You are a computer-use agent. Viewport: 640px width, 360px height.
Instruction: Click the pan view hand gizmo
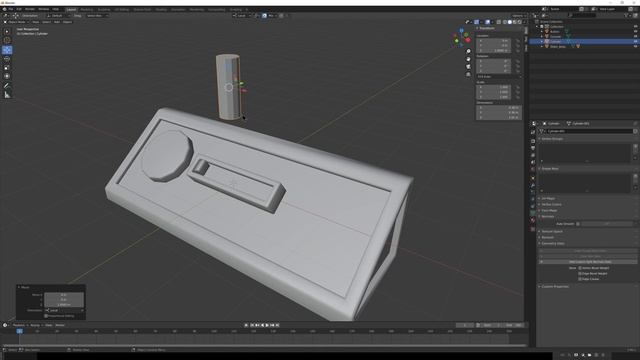[468, 59]
